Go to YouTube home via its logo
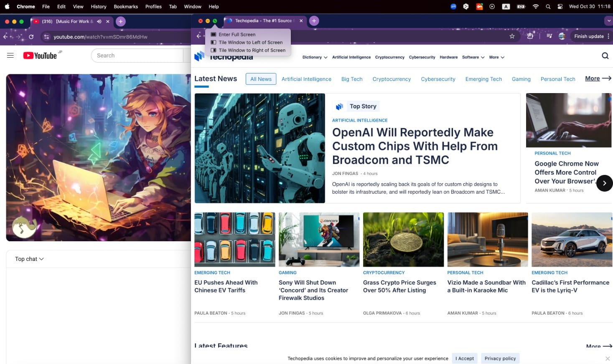 coord(40,56)
